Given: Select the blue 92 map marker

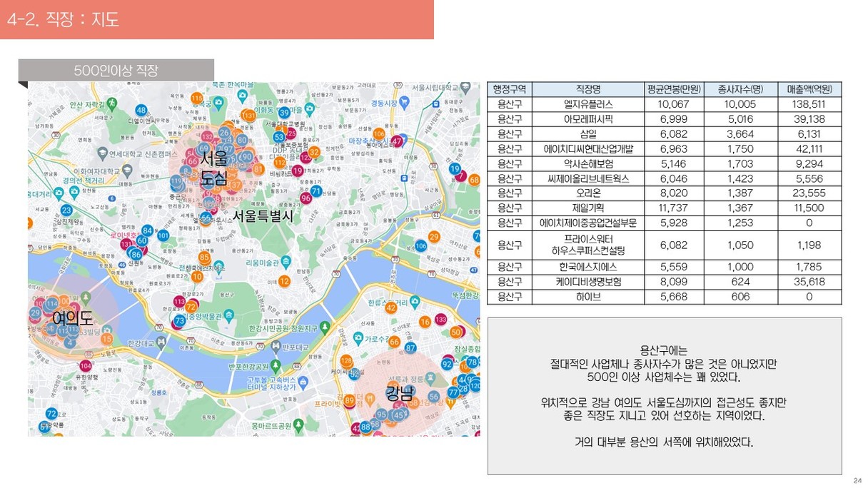Looking at the screenshot, I should click(x=448, y=364).
